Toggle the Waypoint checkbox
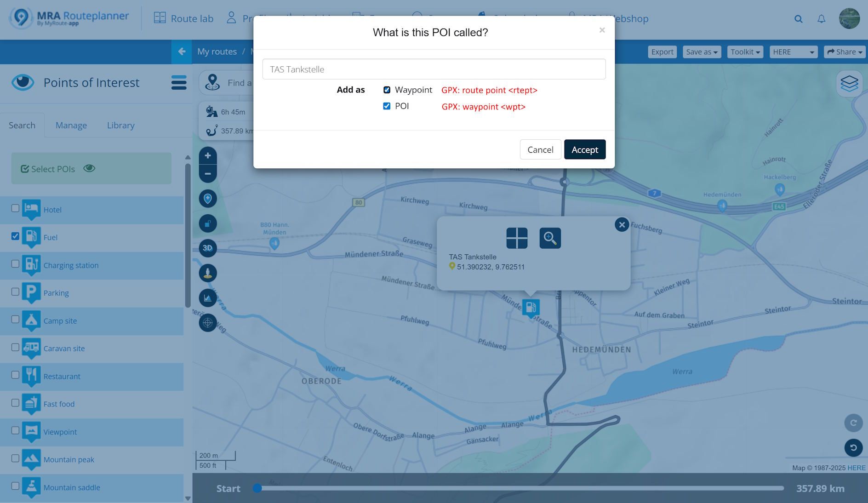This screenshot has width=868, height=503. click(387, 90)
